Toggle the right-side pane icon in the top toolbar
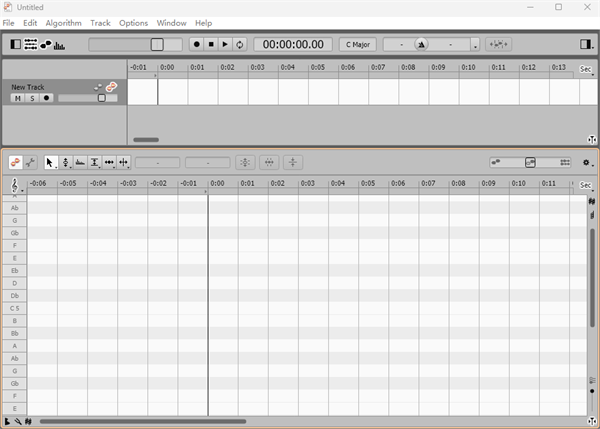The height and width of the screenshot is (429, 600). [x=585, y=44]
